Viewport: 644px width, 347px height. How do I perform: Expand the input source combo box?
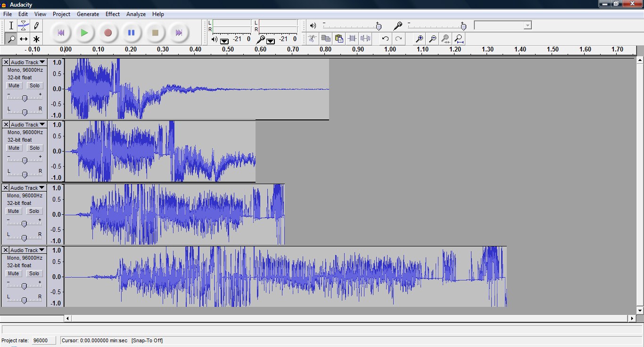[527, 25]
